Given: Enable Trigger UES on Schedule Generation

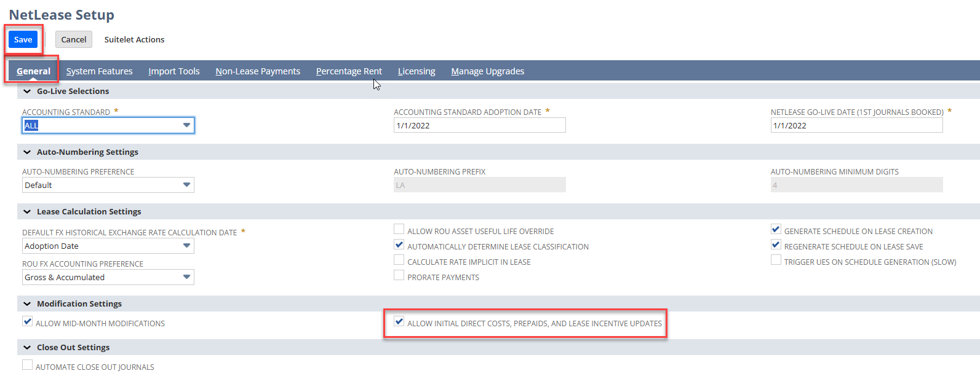Looking at the screenshot, I should tap(776, 260).
